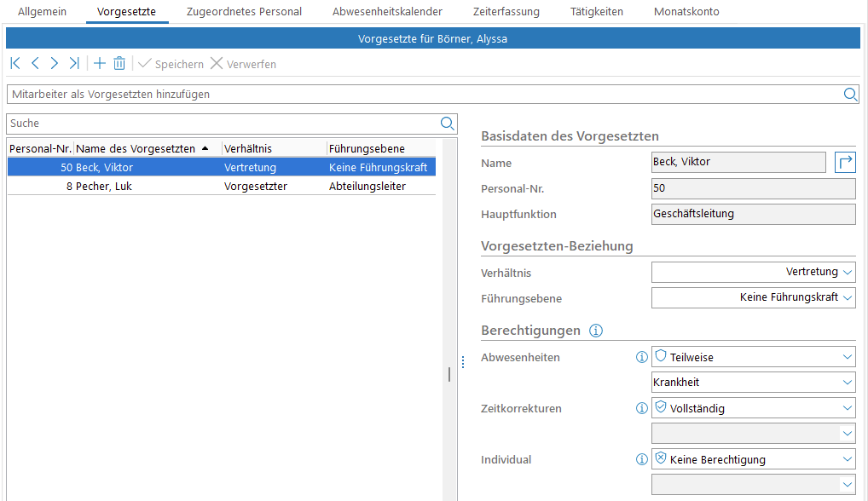
Task: Click the info icon beside Abwesenheiten
Action: coord(642,358)
